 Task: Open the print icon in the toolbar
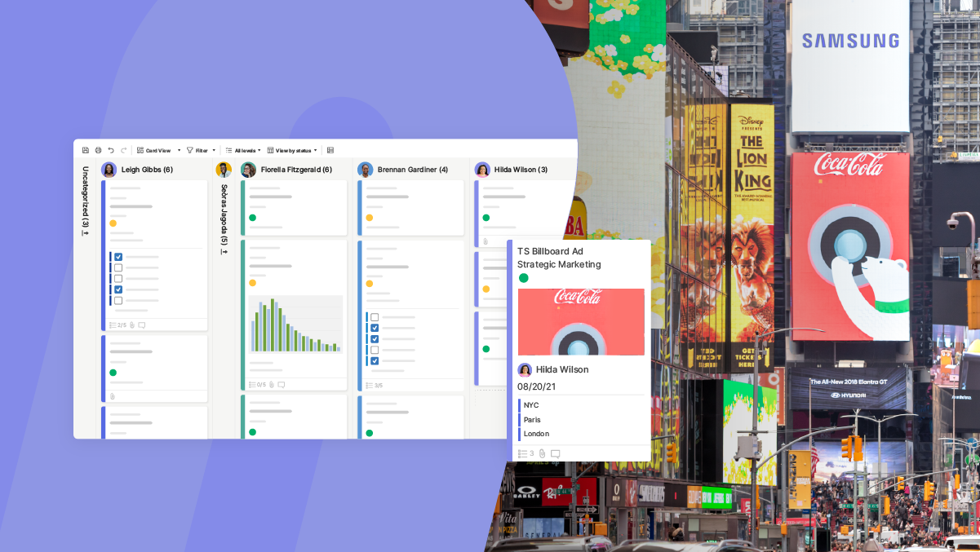(98, 150)
